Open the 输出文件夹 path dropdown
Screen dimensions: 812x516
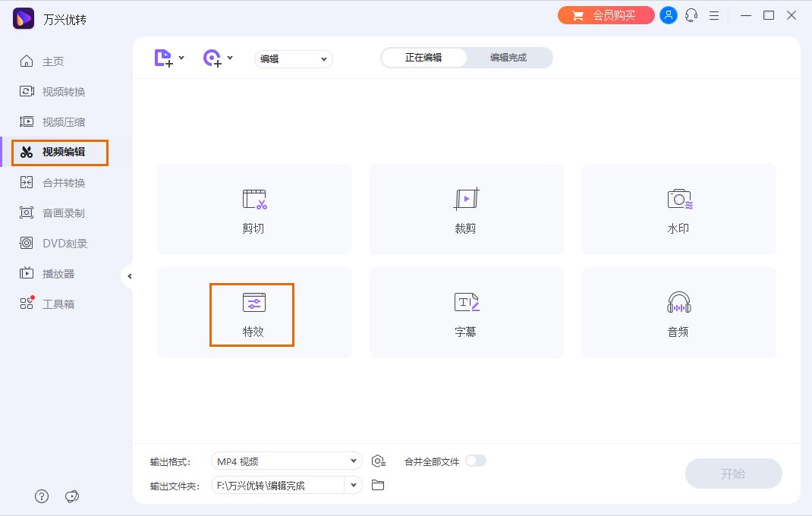pos(286,484)
